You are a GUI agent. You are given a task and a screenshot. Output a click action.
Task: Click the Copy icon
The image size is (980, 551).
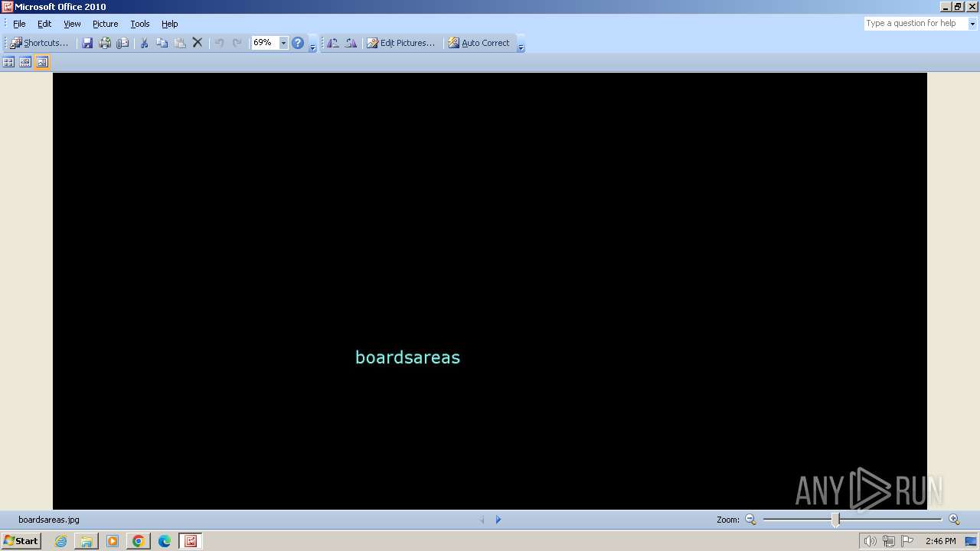click(162, 43)
